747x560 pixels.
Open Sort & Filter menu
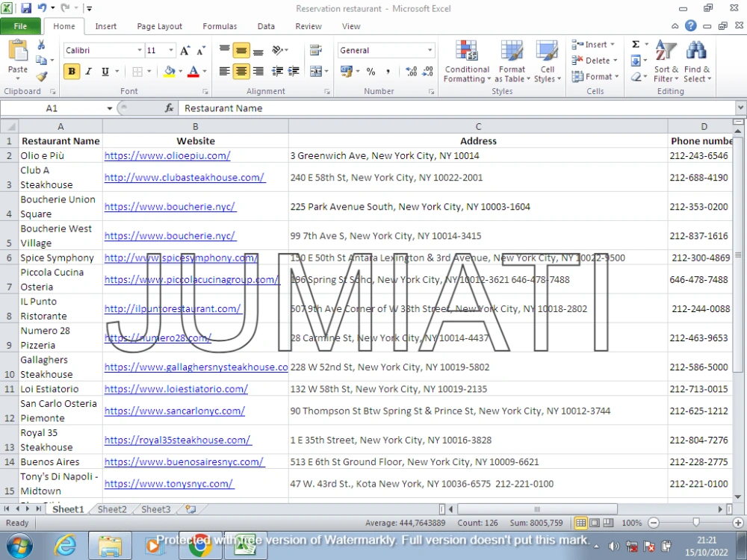(666, 61)
